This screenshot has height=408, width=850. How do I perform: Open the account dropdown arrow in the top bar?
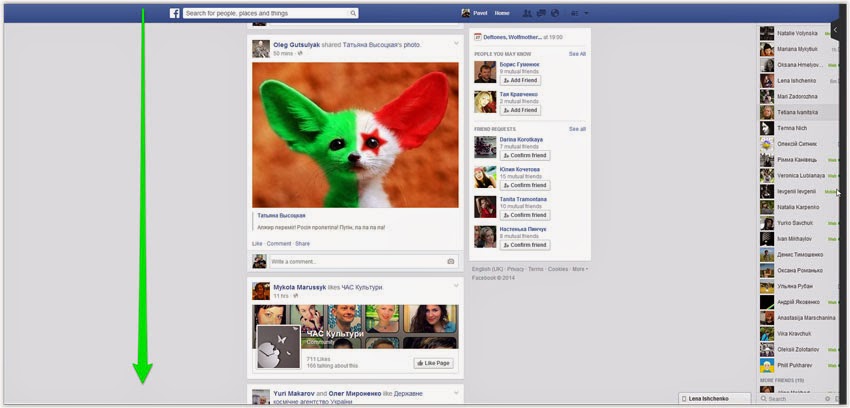point(587,13)
